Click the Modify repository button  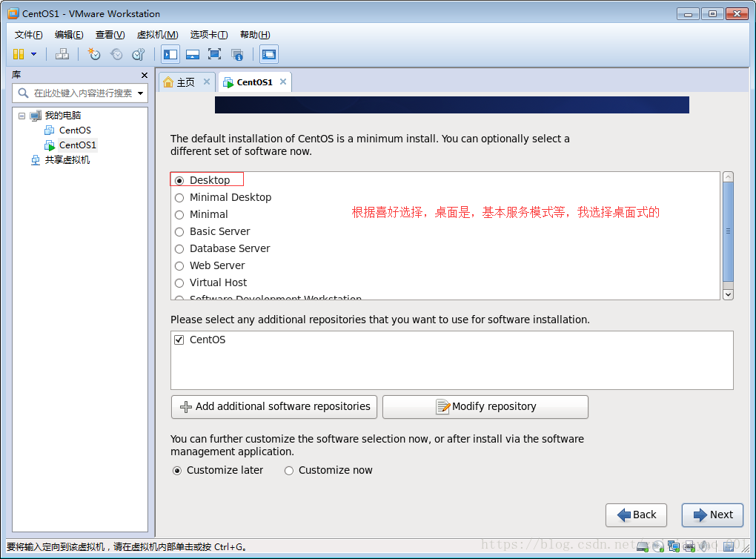point(485,406)
